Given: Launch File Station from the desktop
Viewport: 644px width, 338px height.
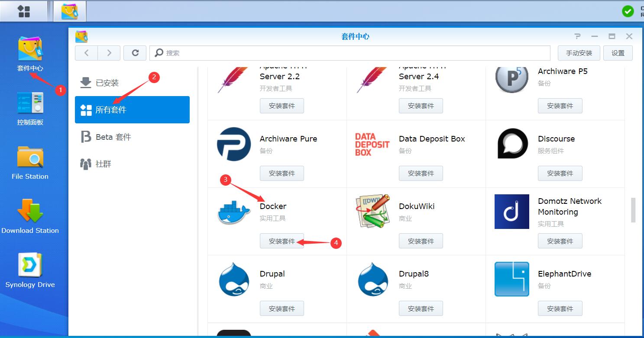Looking at the screenshot, I should tap(30, 157).
